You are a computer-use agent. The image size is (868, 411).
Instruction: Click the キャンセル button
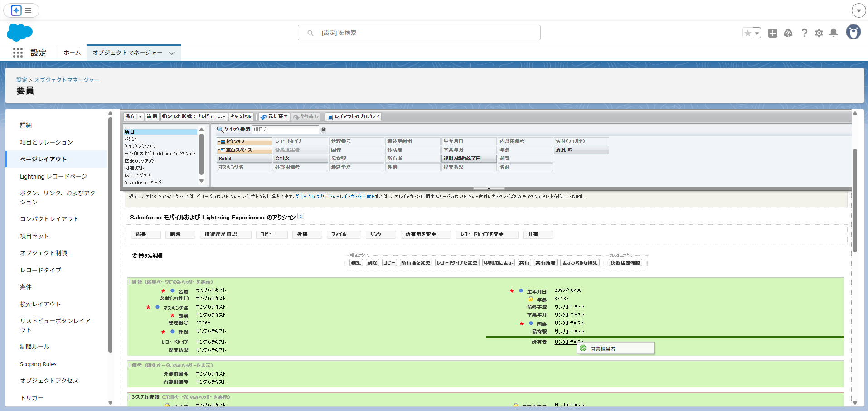[x=241, y=117]
